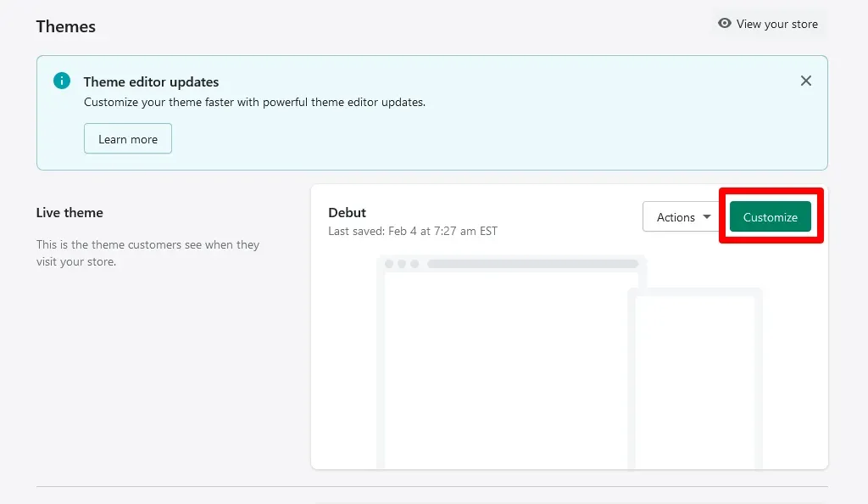Click the Themes page heading
The width and height of the screenshot is (868, 504).
click(66, 26)
